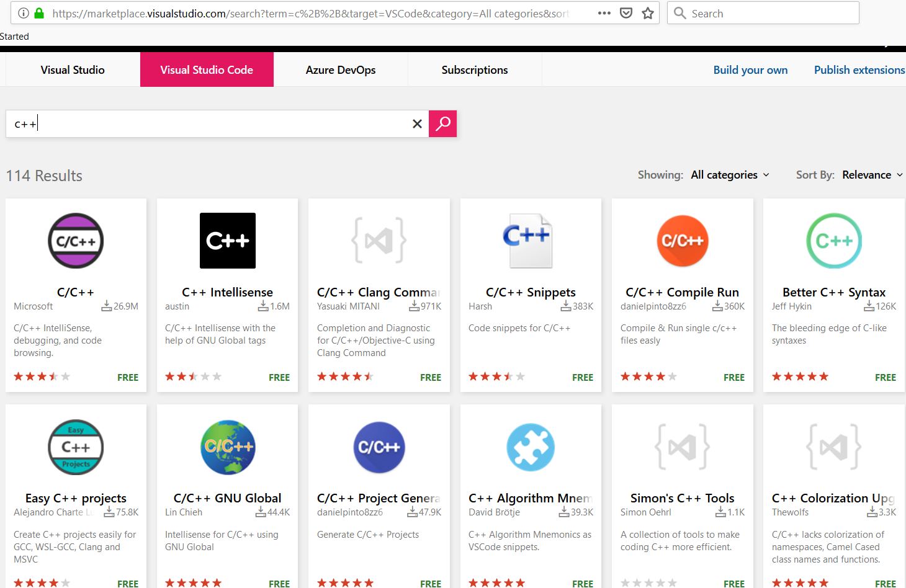Image resolution: width=906 pixels, height=588 pixels.
Task: Bookmark this page with the star icon
Action: coord(648,13)
